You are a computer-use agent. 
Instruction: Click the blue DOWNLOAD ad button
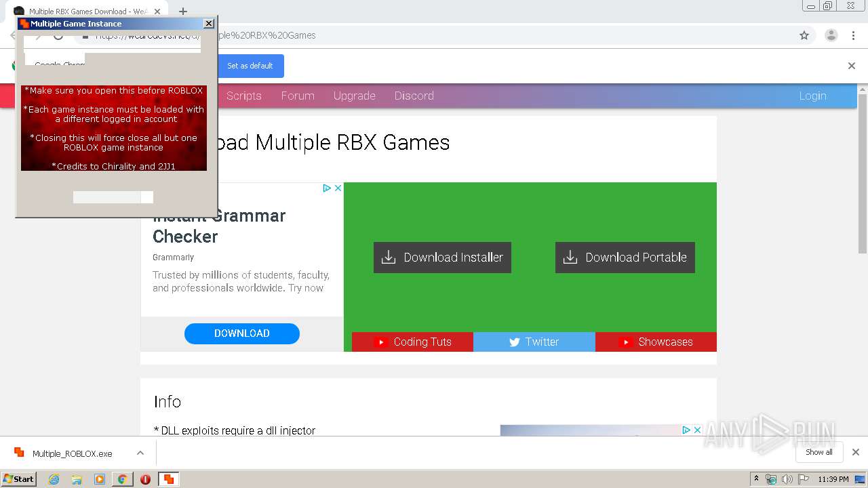tap(242, 333)
